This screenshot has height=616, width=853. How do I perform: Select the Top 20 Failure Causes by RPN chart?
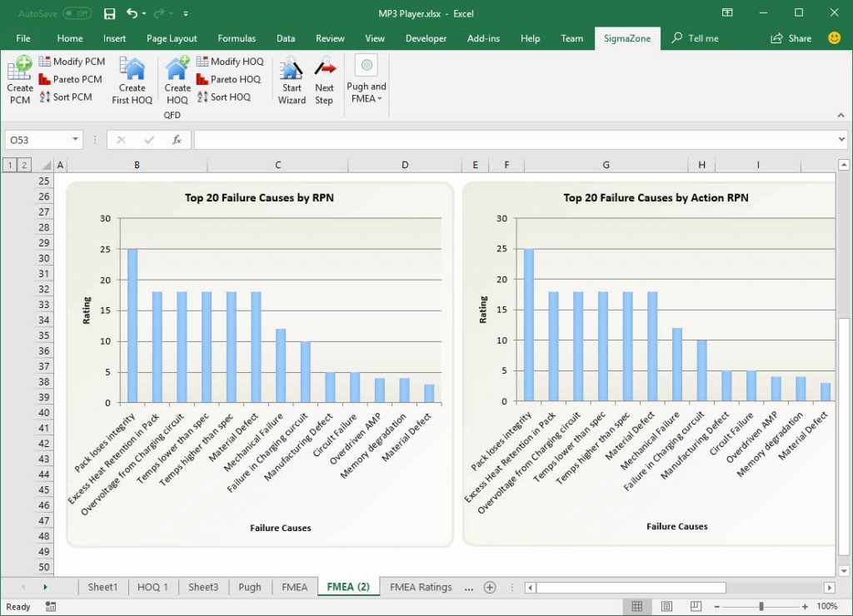pyautogui.click(x=260, y=365)
